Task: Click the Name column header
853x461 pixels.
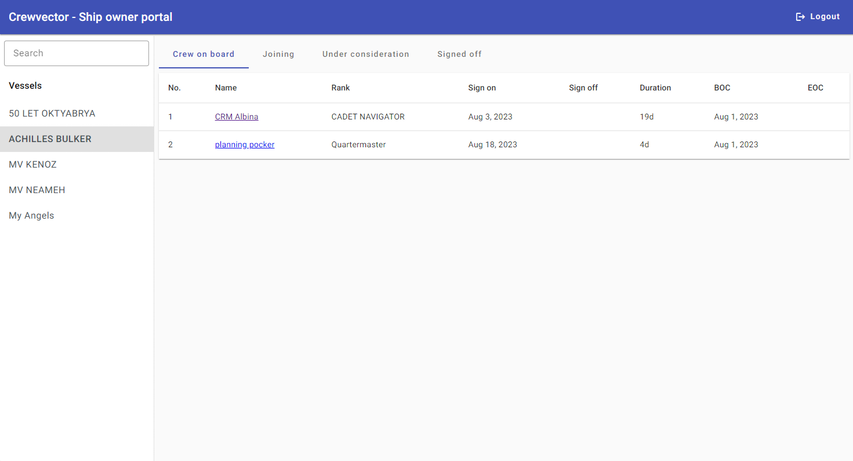Action: click(226, 88)
